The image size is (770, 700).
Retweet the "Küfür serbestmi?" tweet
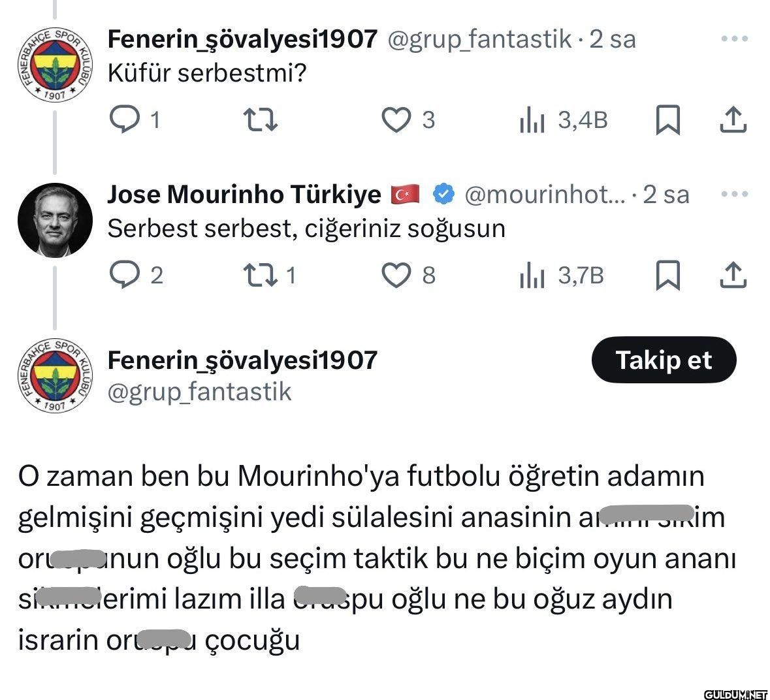(x=260, y=120)
